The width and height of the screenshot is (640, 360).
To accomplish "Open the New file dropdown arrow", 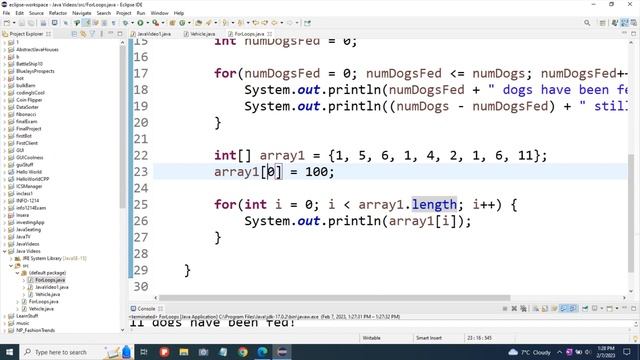I will [14, 23].
